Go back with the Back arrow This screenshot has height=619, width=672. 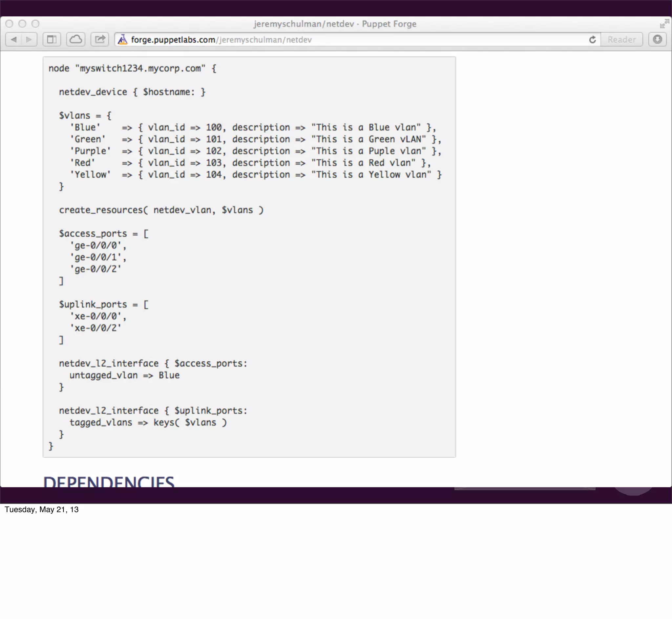pyautogui.click(x=14, y=40)
